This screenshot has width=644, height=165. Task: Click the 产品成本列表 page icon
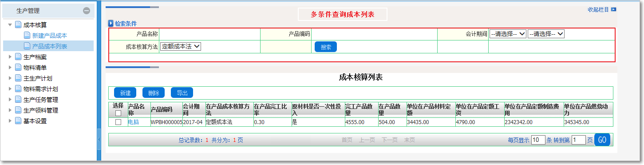27,46
